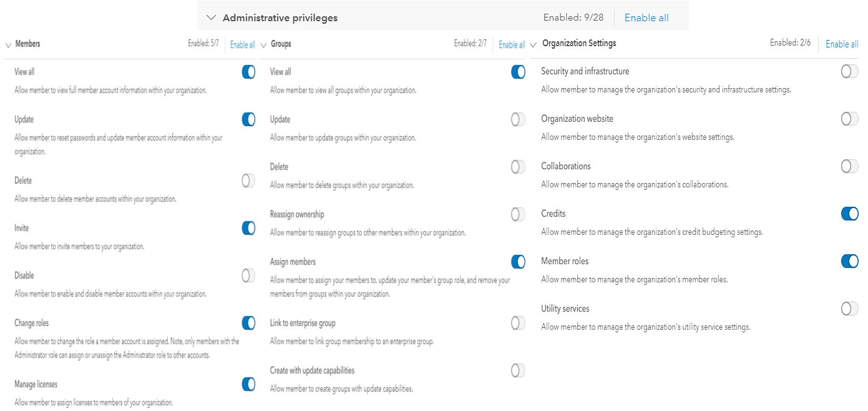868x411 pixels.
Task: Disable the Manage licenses toggle
Action: 248,384
